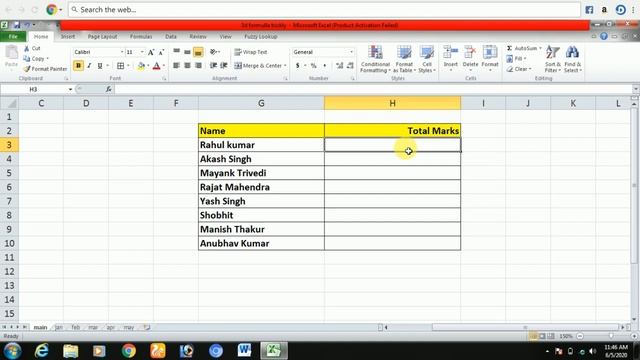Select column H header
The width and height of the screenshot is (640, 360).
pyautogui.click(x=392, y=103)
